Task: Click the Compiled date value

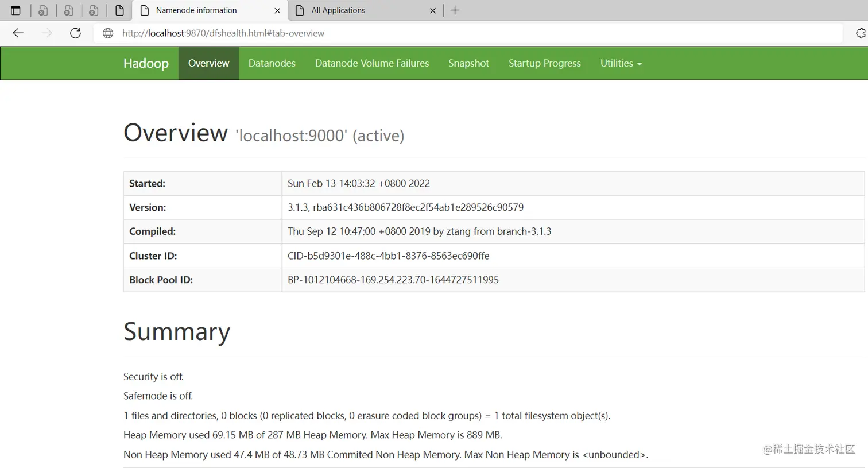Action: tap(419, 231)
